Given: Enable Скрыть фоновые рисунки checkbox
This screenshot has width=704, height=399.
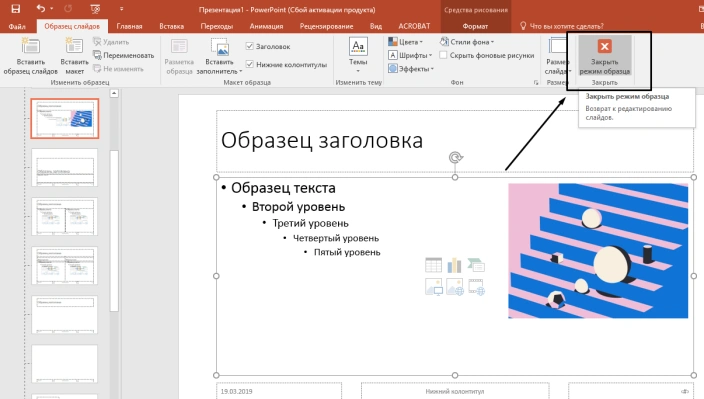Looking at the screenshot, I should pyautogui.click(x=443, y=55).
